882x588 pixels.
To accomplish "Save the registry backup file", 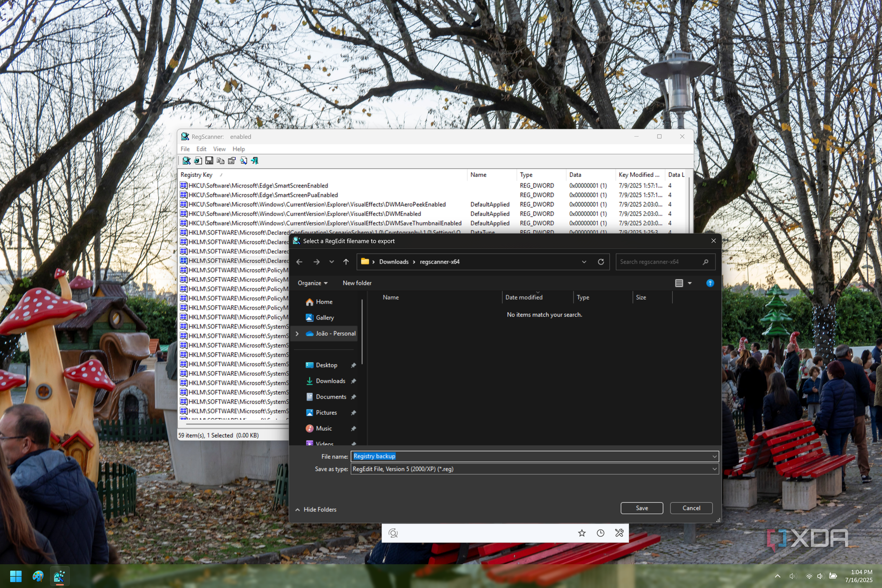I will (x=641, y=508).
